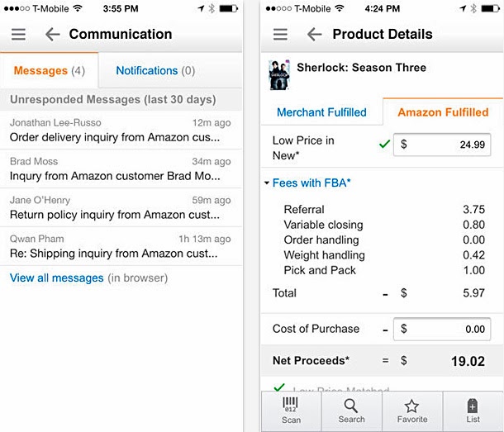Tap back arrow beside Communication title
The image size is (504, 432).
[x=53, y=35]
